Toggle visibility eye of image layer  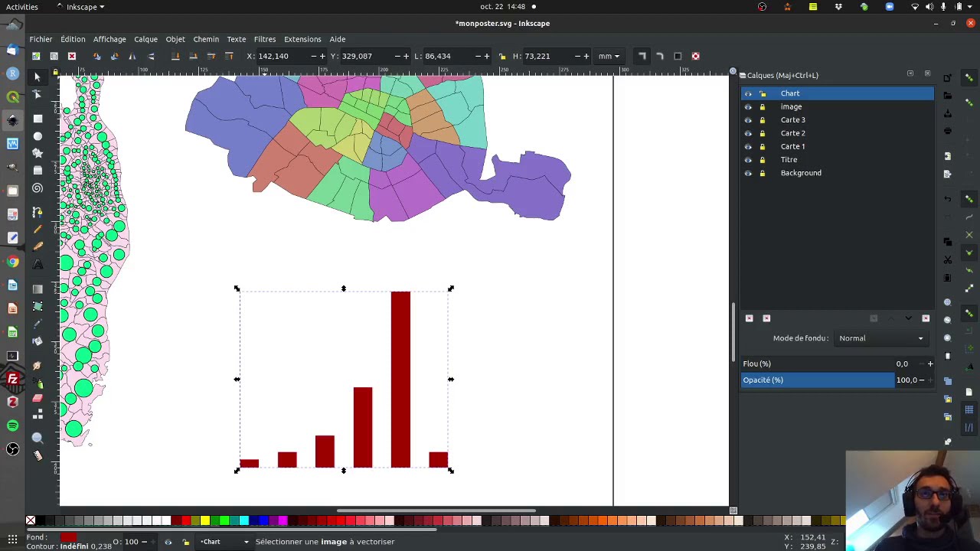[748, 107]
